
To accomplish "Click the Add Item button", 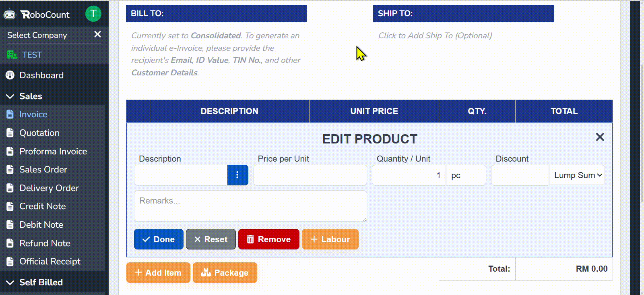I will click(158, 273).
